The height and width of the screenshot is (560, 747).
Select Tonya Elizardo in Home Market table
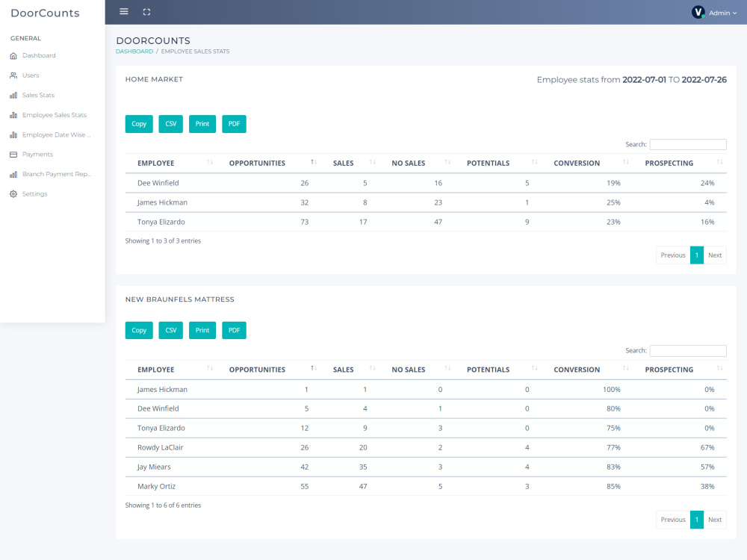[x=161, y=222]
